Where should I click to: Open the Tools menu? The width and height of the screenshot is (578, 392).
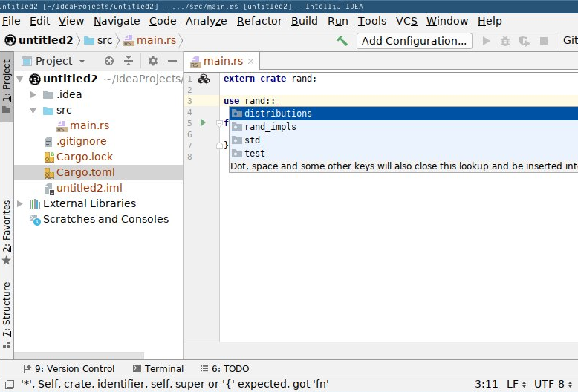click(x=372, y=21)
